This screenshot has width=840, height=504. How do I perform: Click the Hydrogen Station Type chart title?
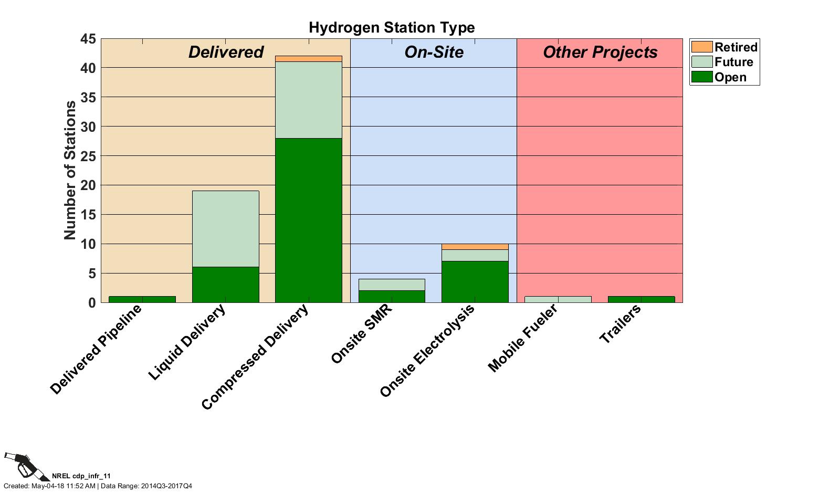(x=392, y=27)
